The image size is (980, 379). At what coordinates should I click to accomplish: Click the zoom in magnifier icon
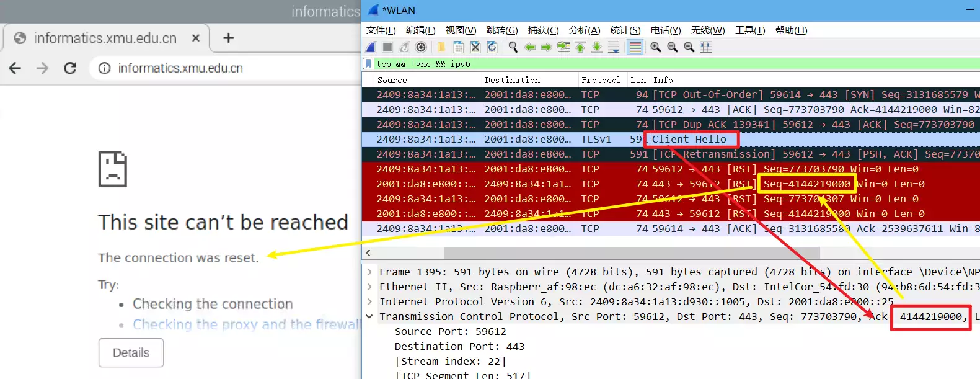click(x=655, y=47)
